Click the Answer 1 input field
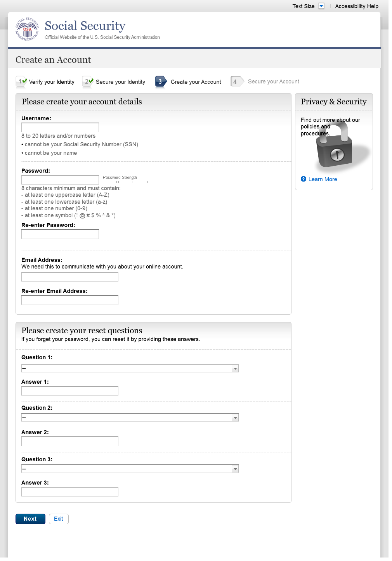Image resolution: width=392 pixels, height=561 pixels. 70,391
